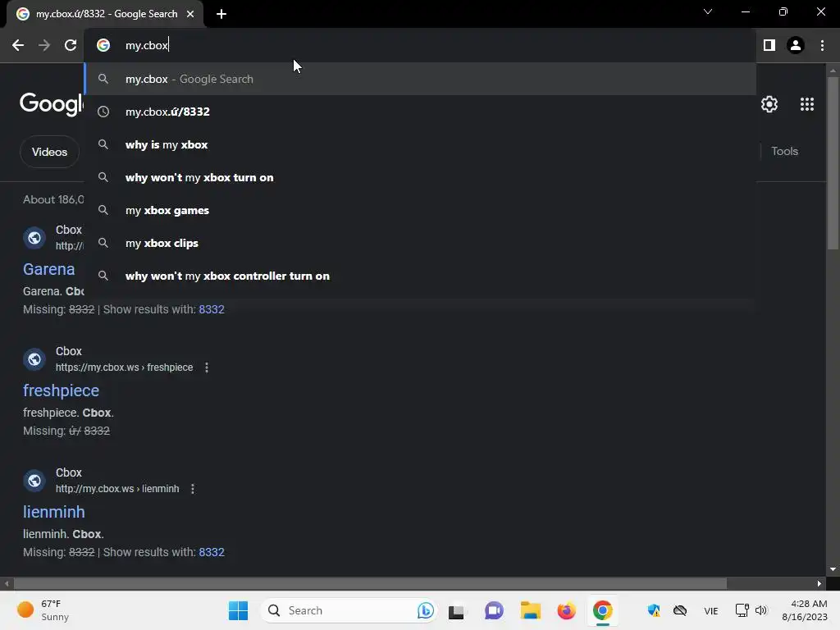Open the Chat app on taskbar
The height and width of the screenshot is (630, 840).
coord(494,610)
